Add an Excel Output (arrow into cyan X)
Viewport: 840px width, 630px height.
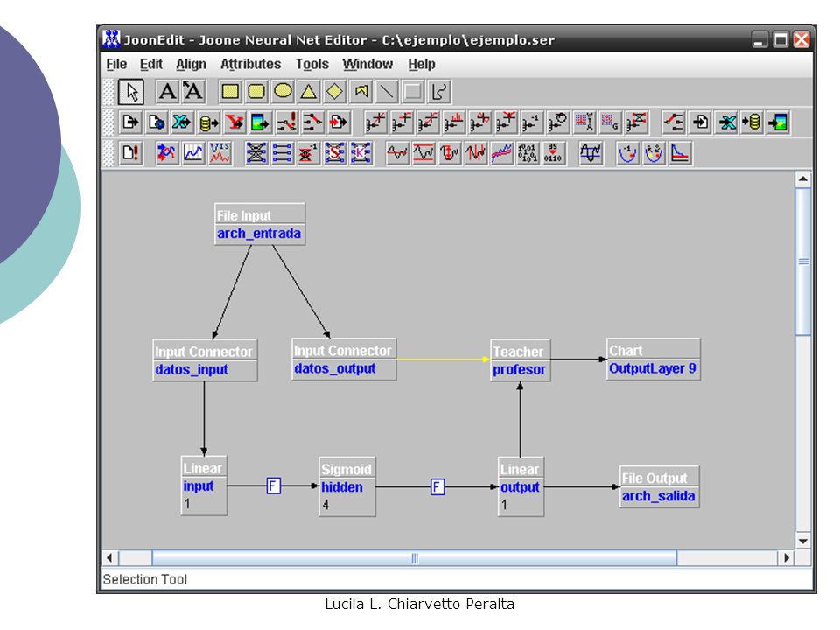coord(727,122)
